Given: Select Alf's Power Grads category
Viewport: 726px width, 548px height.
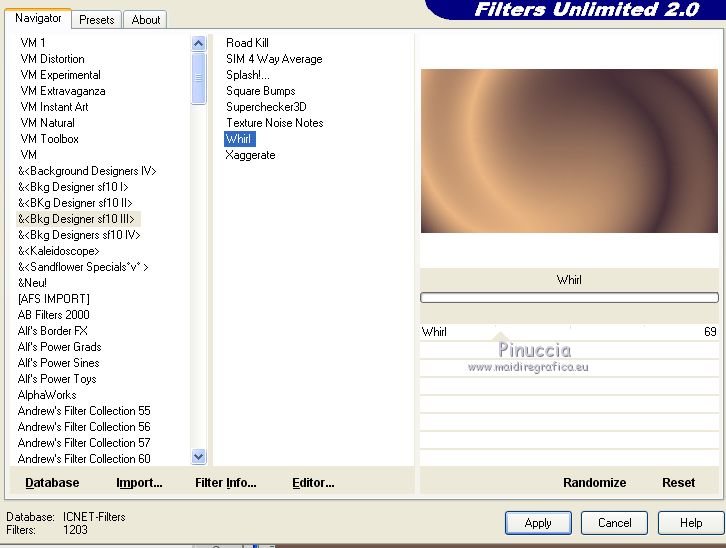Looking at the screenshot, I should 59,347.
